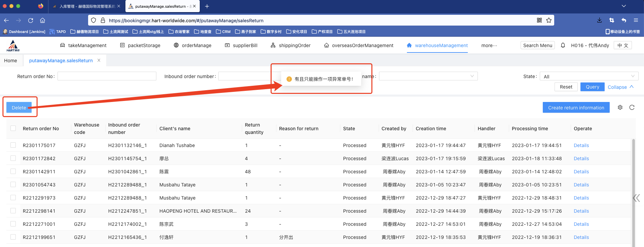Expand the client name dropdown

(428, 76)
